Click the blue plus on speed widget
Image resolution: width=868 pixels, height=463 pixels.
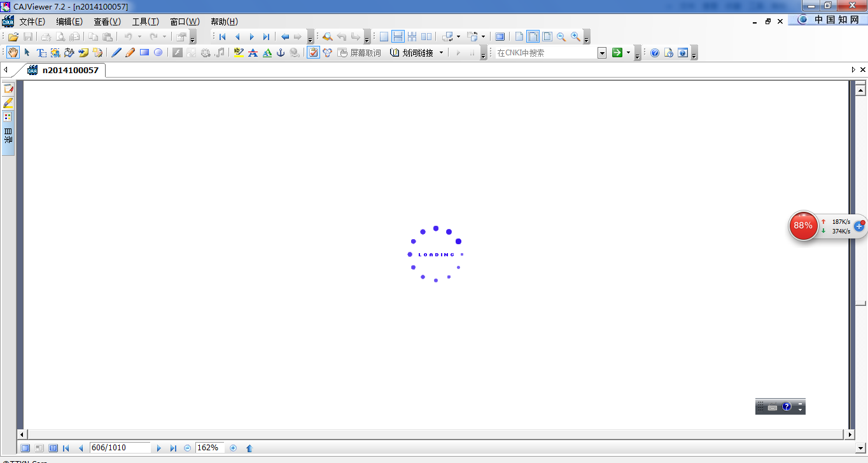click(859, 226)
